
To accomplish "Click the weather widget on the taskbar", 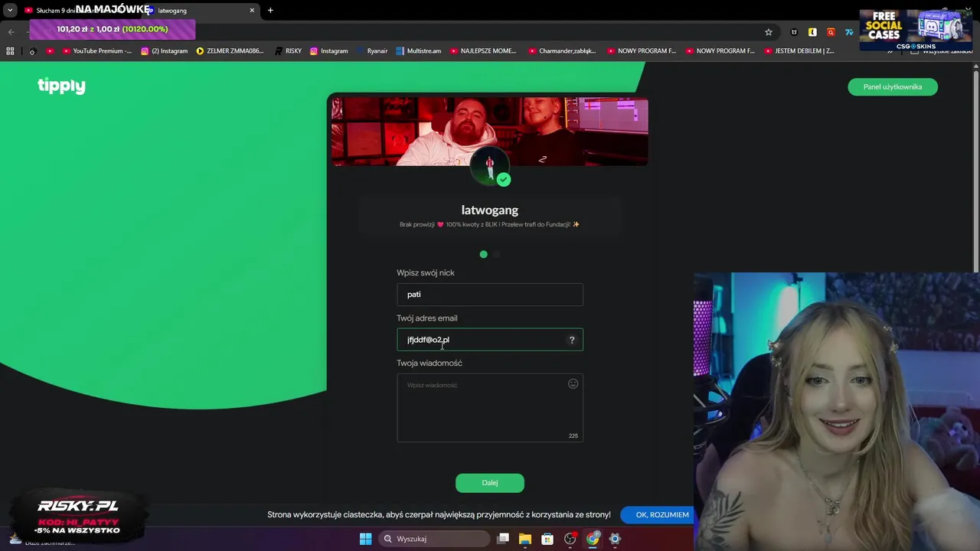I will coord(42,540).
